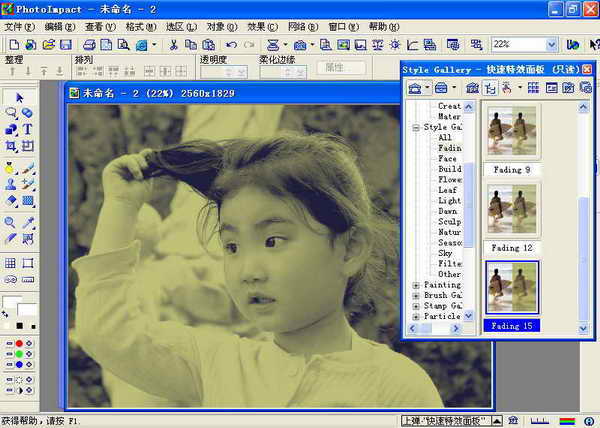Click the white background color swatch

click(25, 310)
